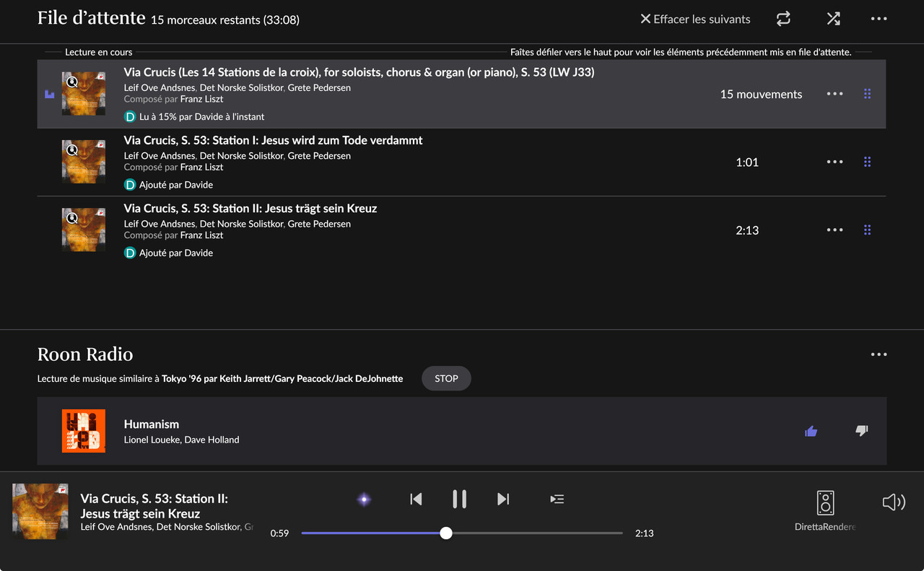Open options menu for Station II row

(835, 230)
